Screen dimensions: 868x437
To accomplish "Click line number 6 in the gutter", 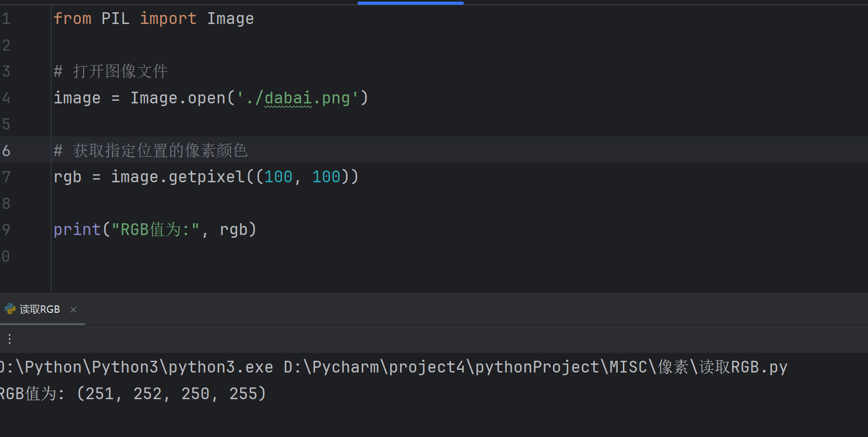I will [x=6, y=151].
